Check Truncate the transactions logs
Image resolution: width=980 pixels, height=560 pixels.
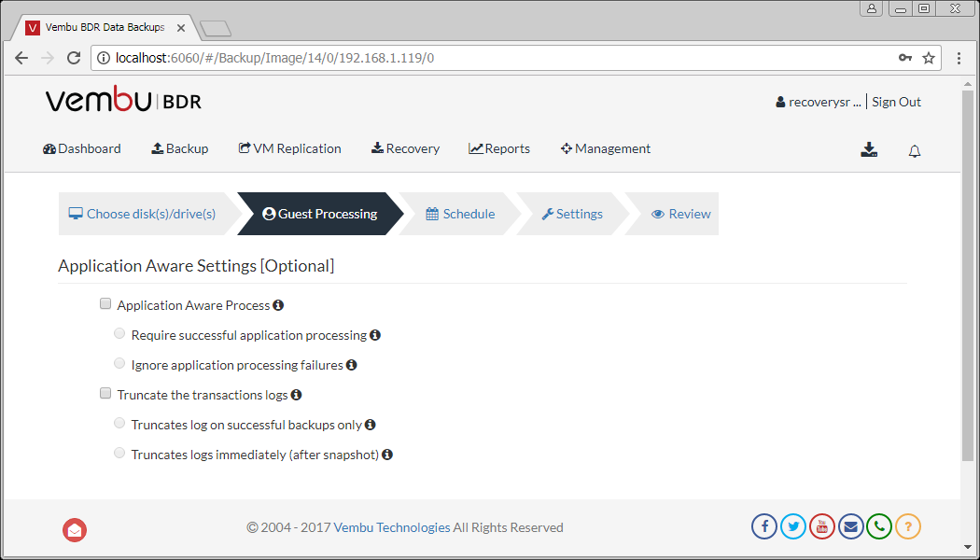coord(105,394)
